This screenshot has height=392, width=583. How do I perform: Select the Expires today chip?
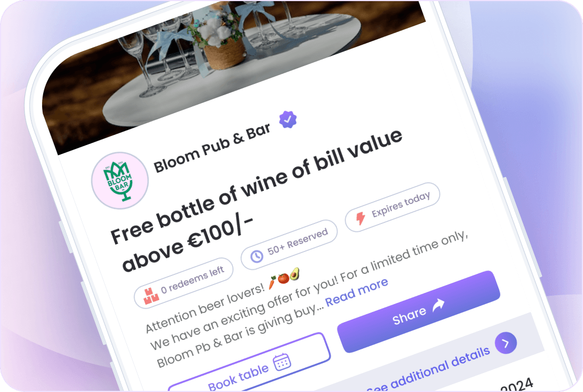point(392,207)
